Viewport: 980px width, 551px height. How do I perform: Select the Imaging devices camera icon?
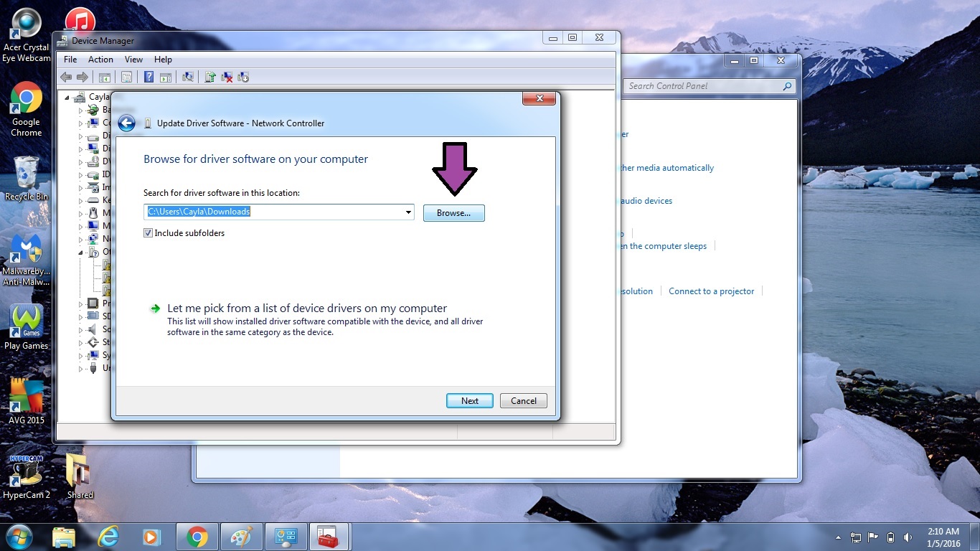(93, 187)
